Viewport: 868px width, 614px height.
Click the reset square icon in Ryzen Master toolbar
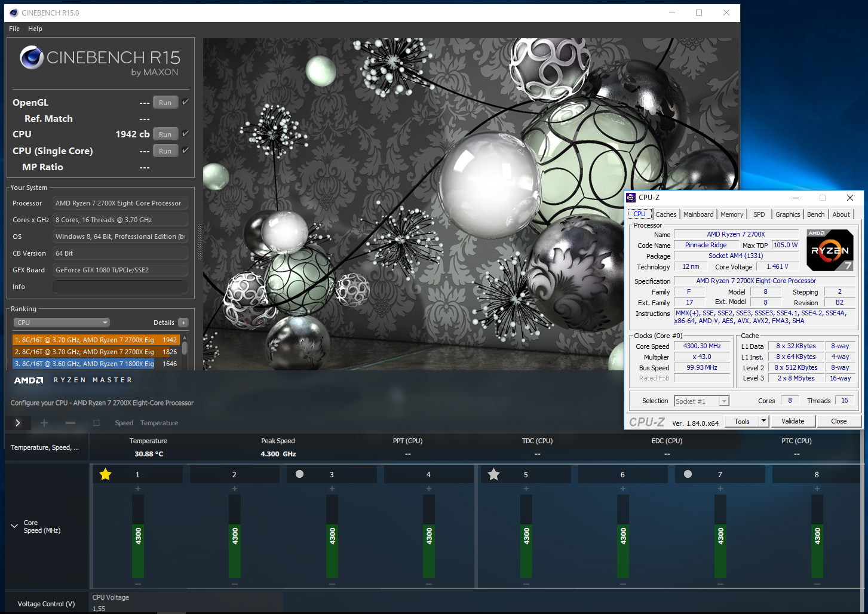[x=96, y=423]
